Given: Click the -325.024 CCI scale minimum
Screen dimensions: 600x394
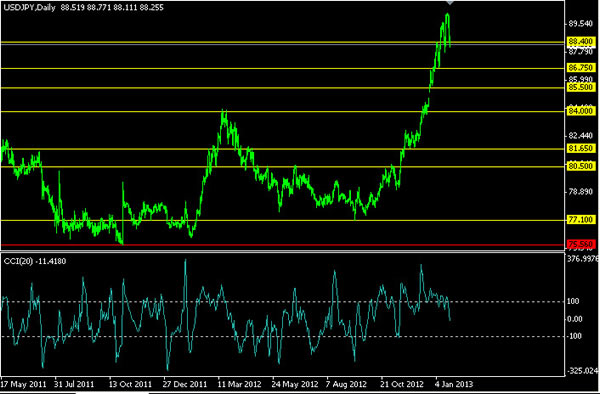Looking at the screenshot, I should click(x=582, y=371).
